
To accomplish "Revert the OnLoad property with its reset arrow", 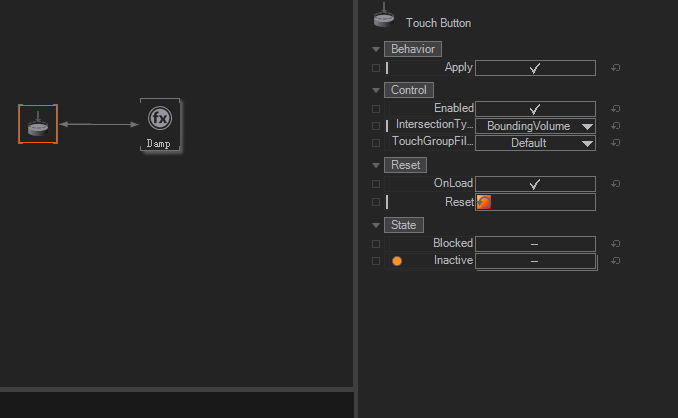I will pos(615,184).
